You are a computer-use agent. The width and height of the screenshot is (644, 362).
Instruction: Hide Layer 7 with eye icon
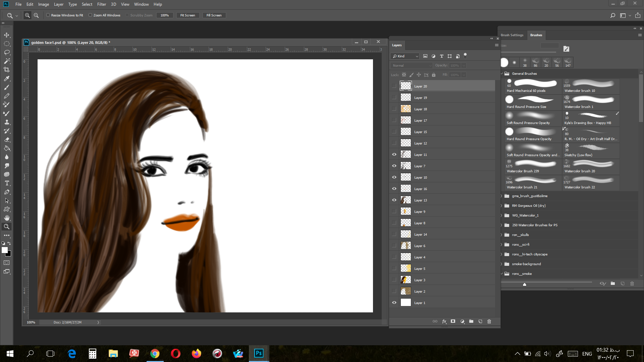point(394,166)
